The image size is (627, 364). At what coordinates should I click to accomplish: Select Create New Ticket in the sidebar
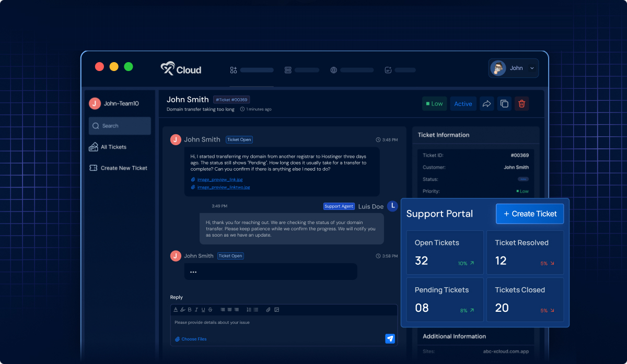[x=118, y=168]
